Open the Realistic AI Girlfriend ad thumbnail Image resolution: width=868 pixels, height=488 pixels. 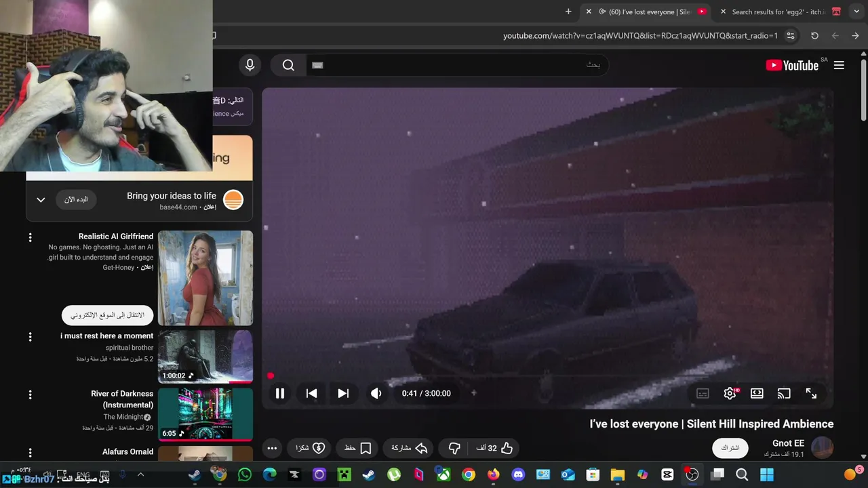click(x=205, y=278)
